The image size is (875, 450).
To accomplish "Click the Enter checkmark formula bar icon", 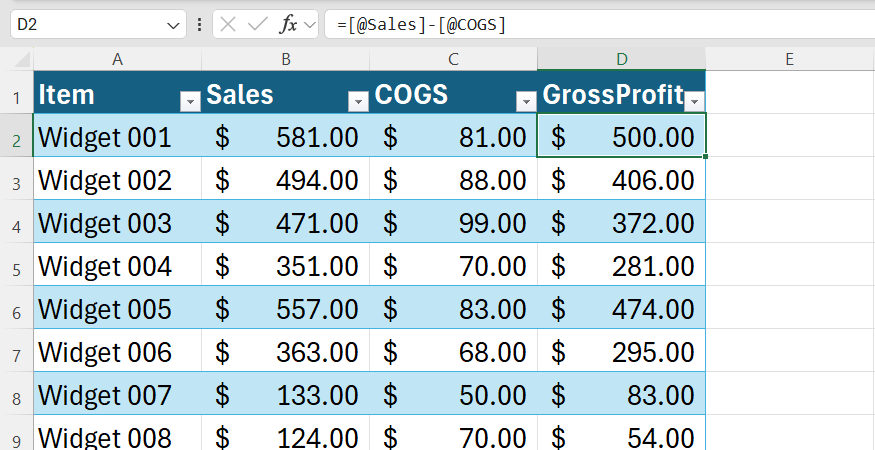I will [257, 25].
